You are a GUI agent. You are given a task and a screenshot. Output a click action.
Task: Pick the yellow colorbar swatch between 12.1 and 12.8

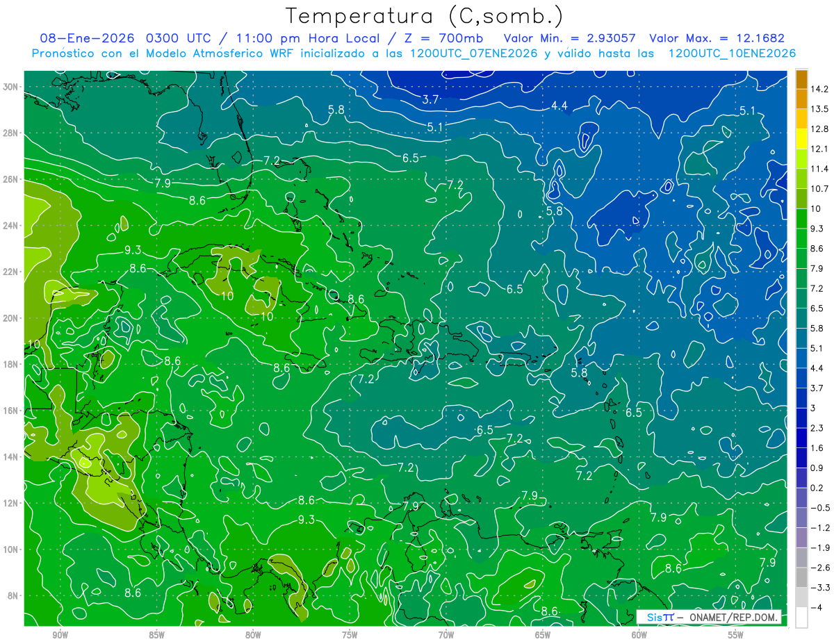tap(801, 139)
